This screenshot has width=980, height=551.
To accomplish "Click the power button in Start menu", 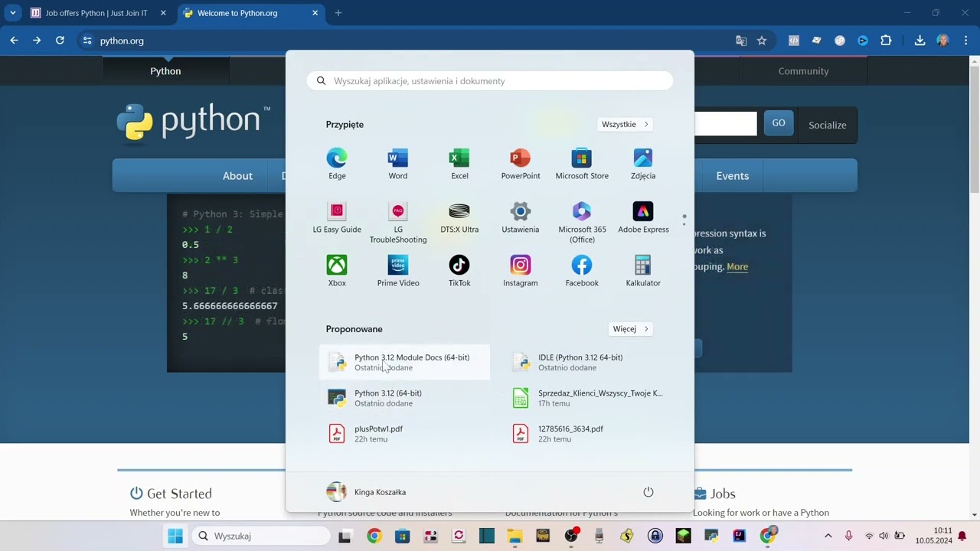I will click(x=648, y=492).
